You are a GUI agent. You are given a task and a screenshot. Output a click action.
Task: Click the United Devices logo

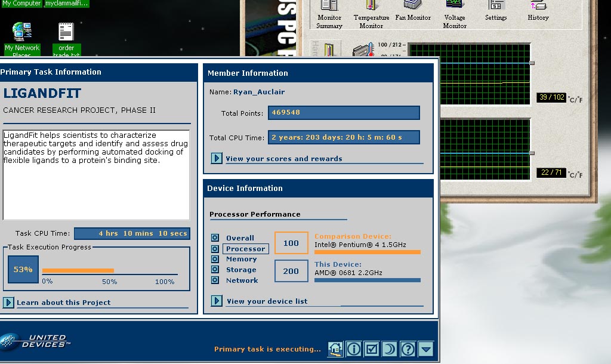click(35, 341)
